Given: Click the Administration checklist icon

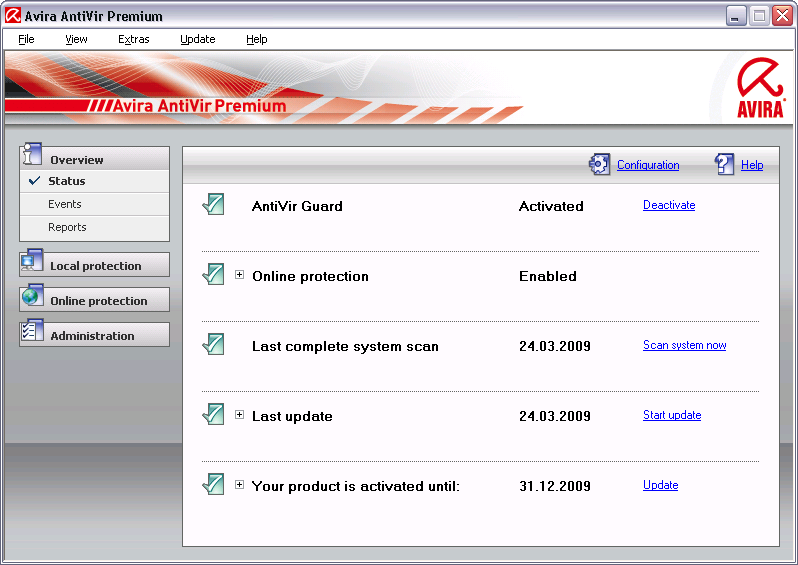Looking at the screenshot, I should [32, 333].
